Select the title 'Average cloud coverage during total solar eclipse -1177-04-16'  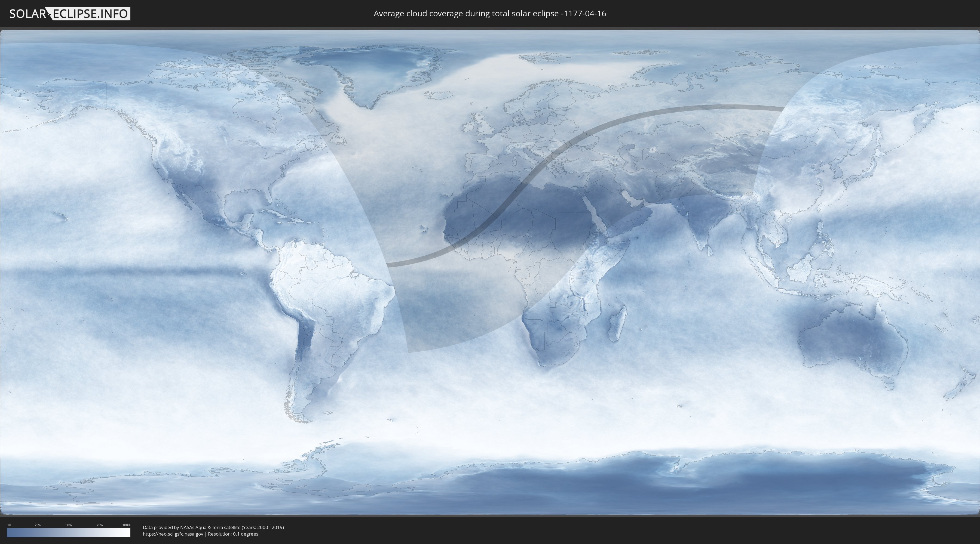[x=490, y=14]
